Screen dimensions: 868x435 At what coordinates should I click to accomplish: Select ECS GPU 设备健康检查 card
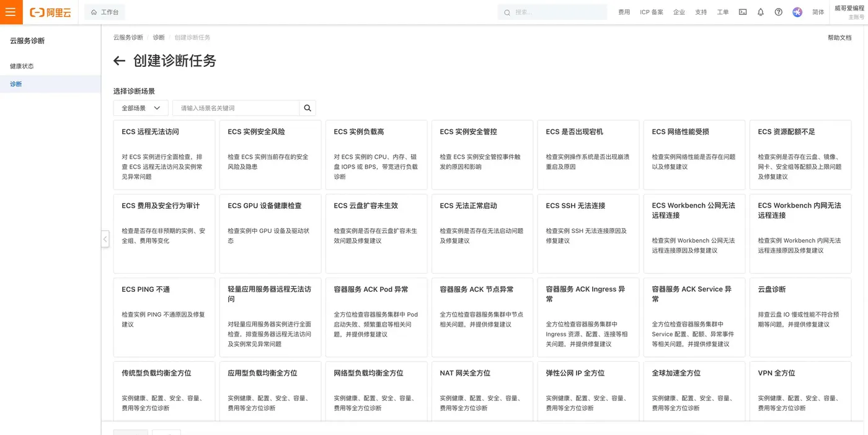pyautogui.click(x=270, y=234)
